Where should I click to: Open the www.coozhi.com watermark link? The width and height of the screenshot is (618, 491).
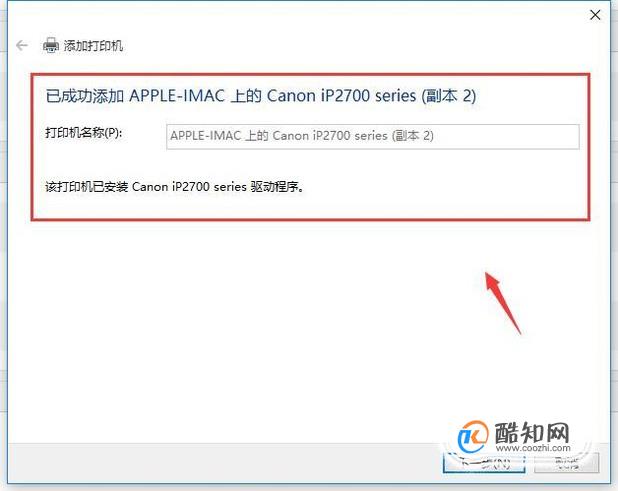click(533, 448)
